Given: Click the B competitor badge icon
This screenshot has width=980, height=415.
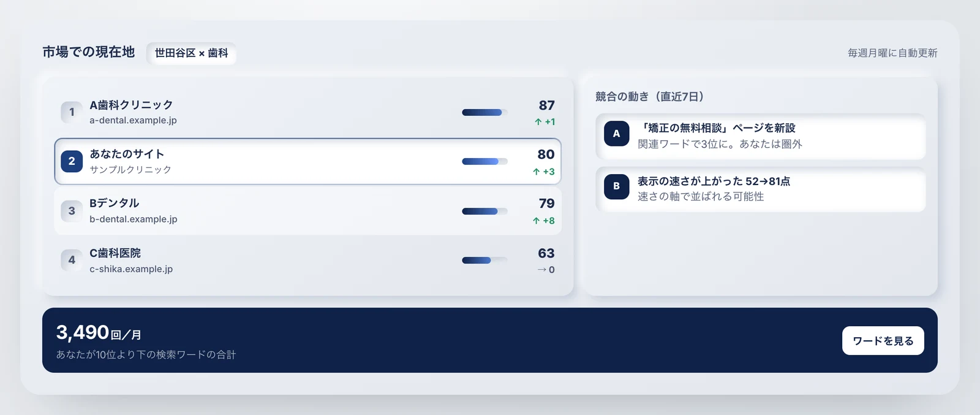Looking at the screenshot, I should [x=617, y=186].
